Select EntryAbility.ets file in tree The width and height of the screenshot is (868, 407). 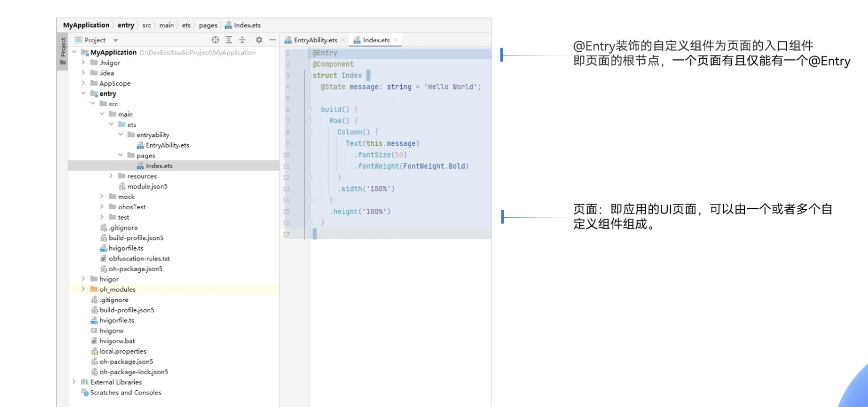167,145
